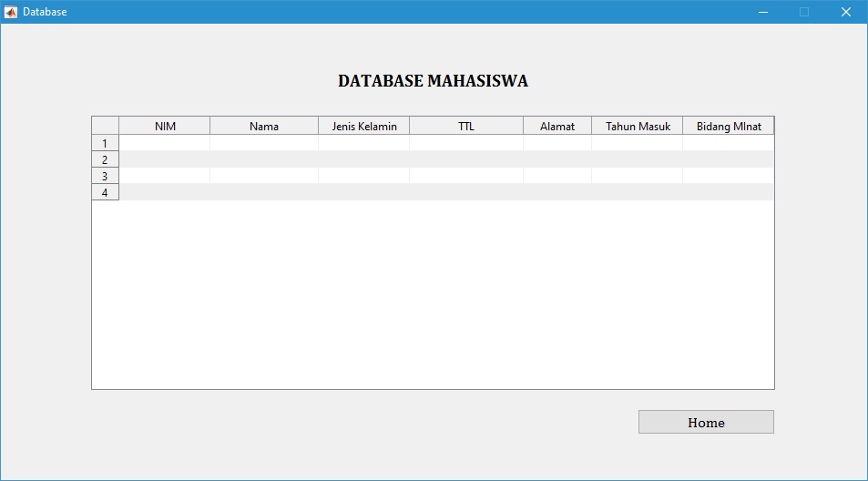This screenshot has width=868, height=481.
Task: Close the Database window
Action: point(845,12)
